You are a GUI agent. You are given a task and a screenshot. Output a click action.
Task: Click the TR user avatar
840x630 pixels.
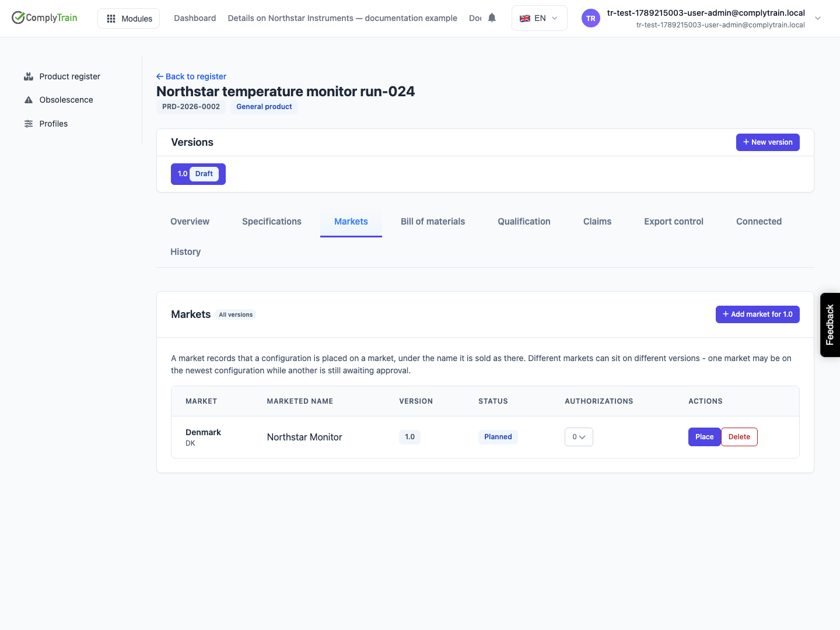point(591,18)
